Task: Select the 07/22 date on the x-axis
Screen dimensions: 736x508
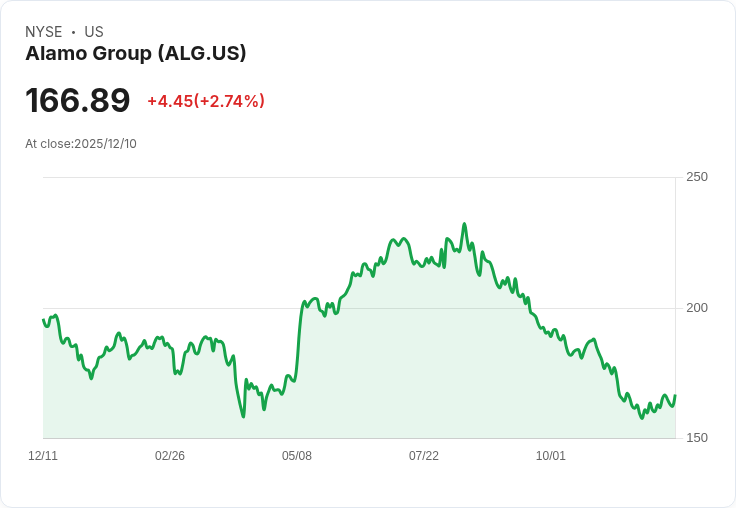Action: [424, 456]
